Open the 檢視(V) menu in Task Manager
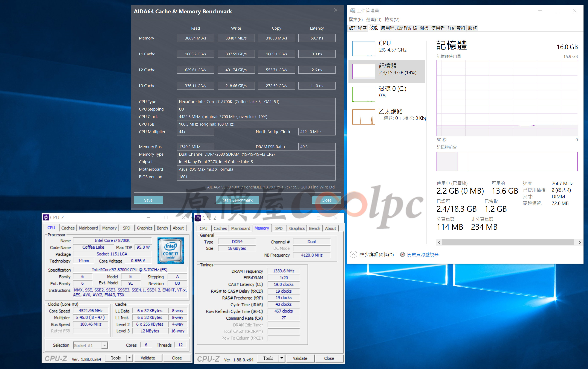588x369 pixels. pyautogui.click(x=392, y=20)
